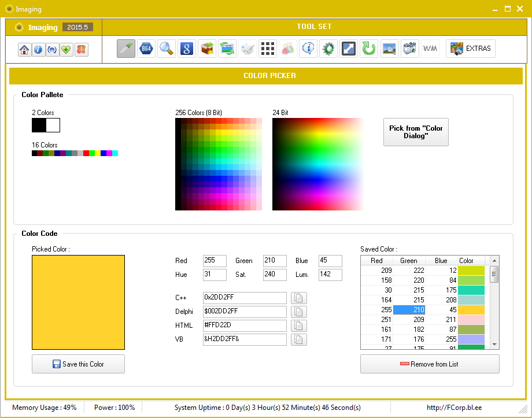532x418 pixels.
Task: Click Pick from "Color Dialog" button
Action: [416, 132]
